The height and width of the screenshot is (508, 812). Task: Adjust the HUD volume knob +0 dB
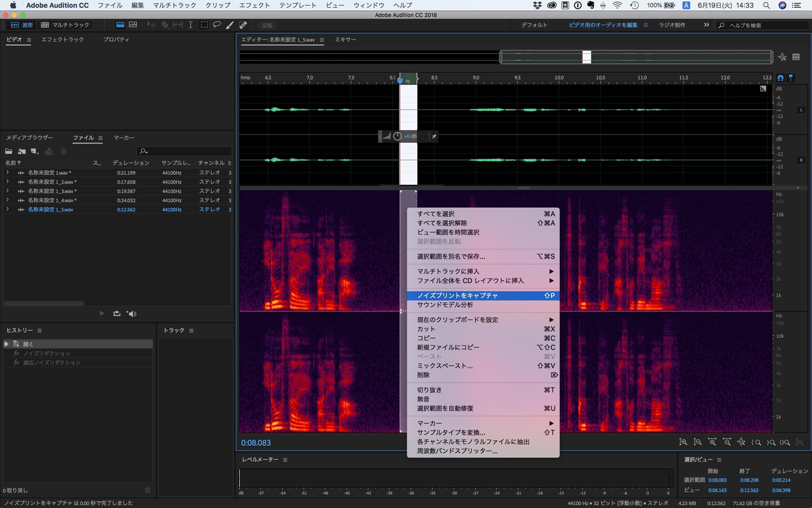(397, 137)
